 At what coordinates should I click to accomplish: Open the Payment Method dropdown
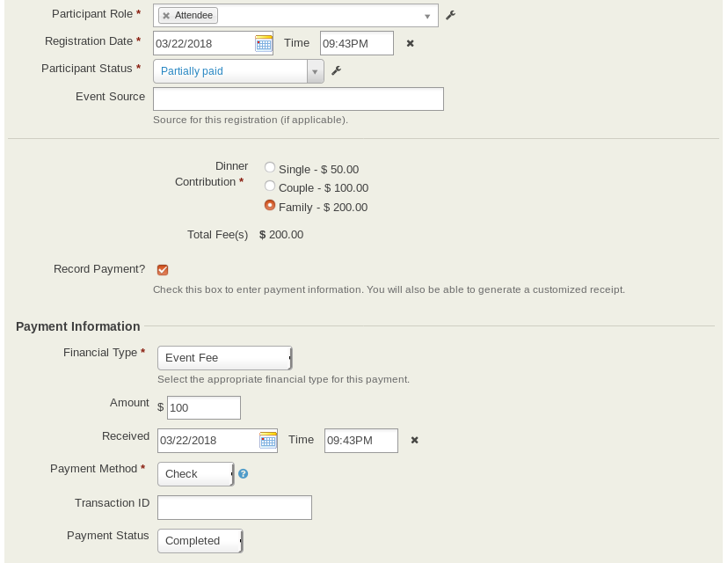[x=194, y=473]
